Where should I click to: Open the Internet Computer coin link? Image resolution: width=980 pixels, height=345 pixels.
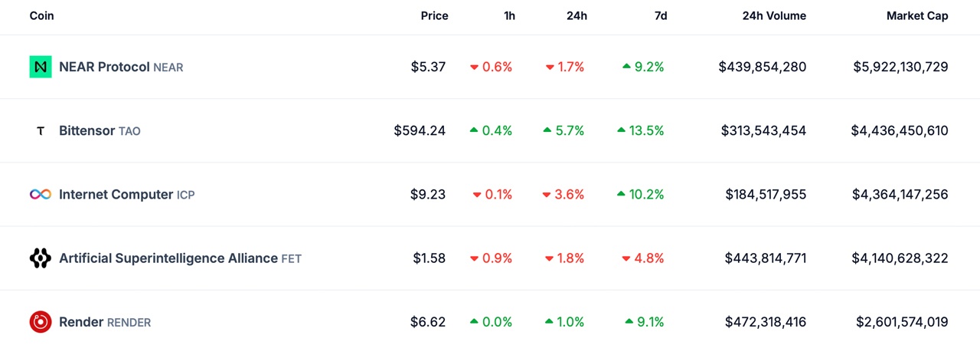(116, 195)
